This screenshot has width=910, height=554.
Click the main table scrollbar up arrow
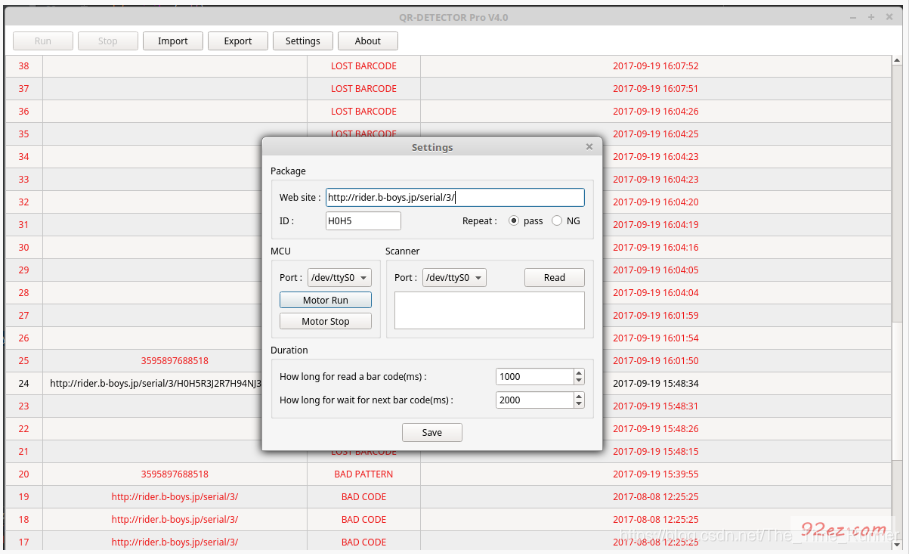tap(897, 60)
